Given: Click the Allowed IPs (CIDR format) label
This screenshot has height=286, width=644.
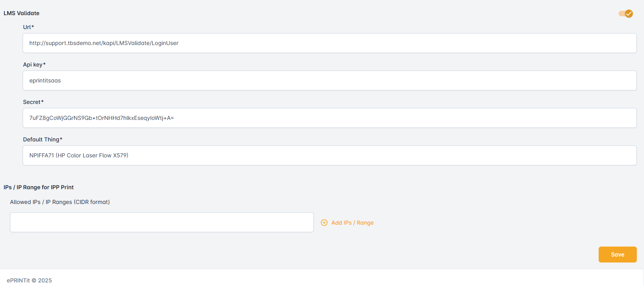Looking at the screenshot, I should point(60,202).
